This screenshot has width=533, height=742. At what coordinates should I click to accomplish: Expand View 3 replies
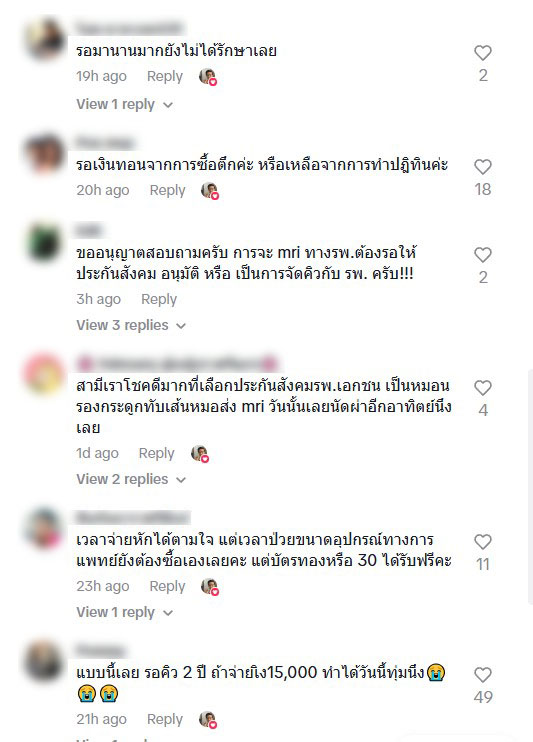[x=131, y=325]
